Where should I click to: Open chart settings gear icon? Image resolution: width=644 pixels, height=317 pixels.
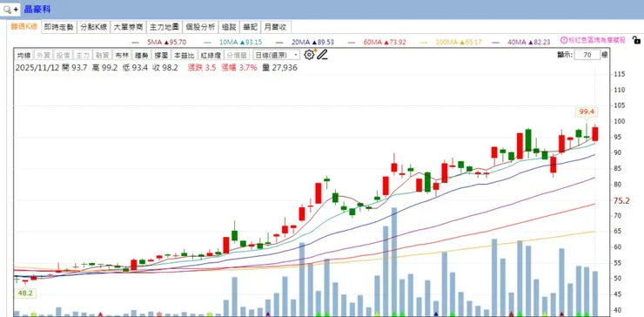309,54
